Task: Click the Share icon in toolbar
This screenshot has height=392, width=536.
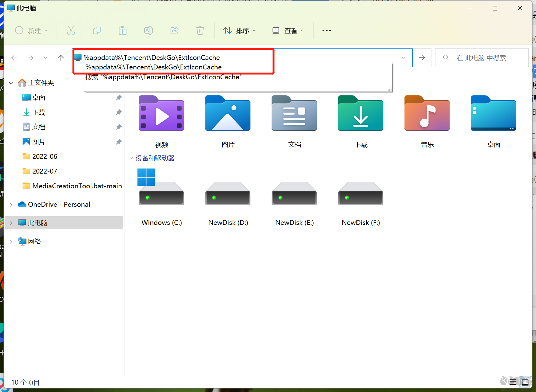Action: point(174,30)
